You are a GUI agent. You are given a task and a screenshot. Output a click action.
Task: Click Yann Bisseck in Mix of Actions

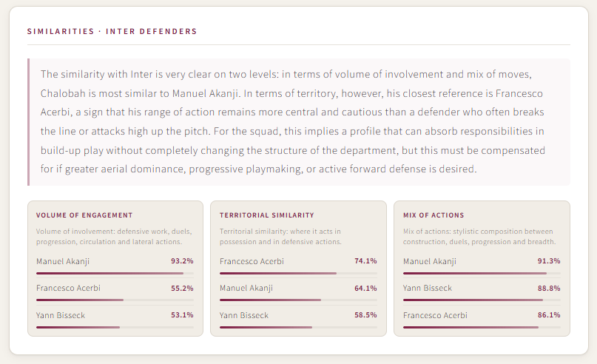coord(427,288)
